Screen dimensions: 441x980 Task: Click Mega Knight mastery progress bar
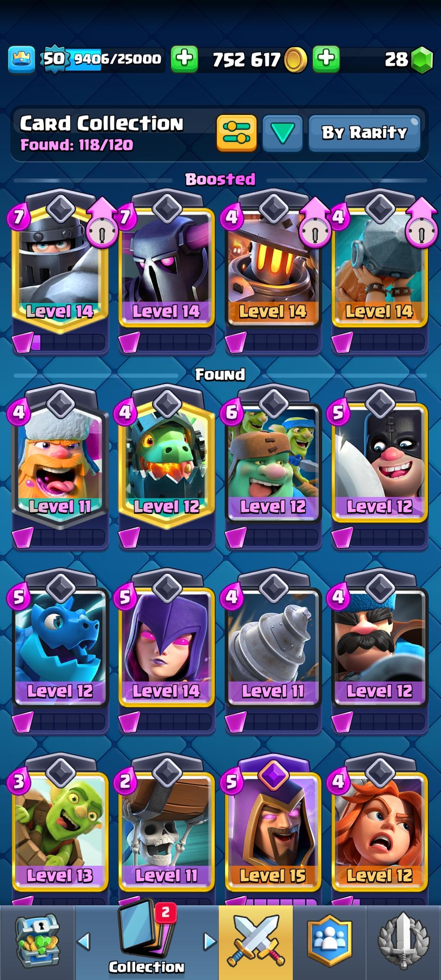[60, 342]
